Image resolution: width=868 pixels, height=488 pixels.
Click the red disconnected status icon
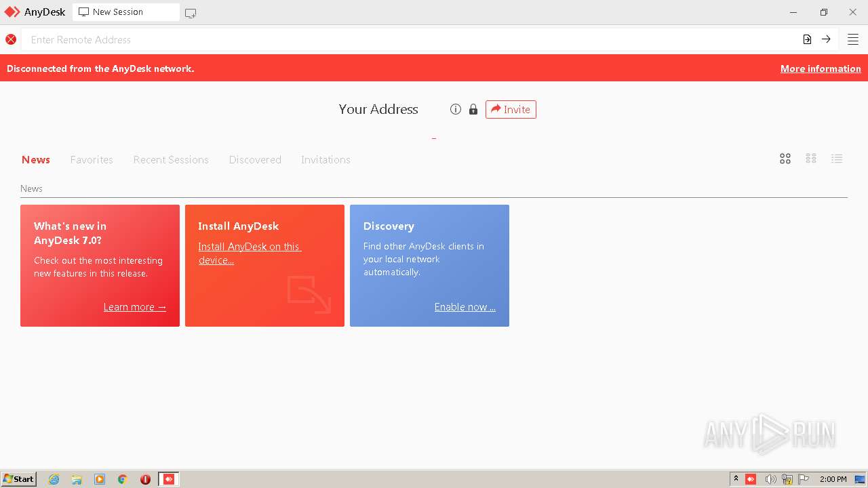pos(11,39)
